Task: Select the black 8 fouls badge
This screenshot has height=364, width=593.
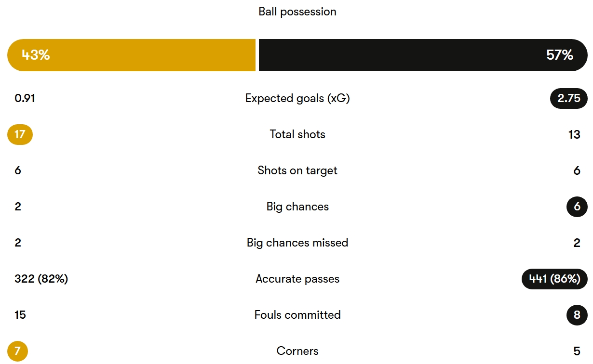Action: [x=577, y=315]
